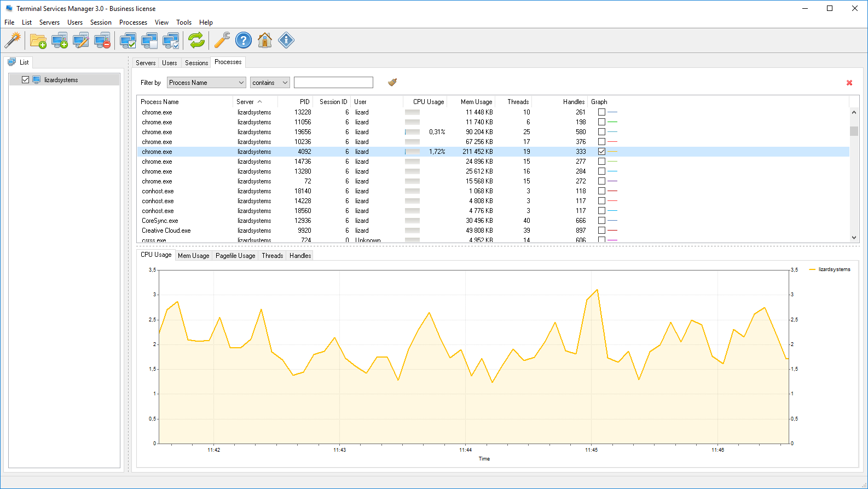This screenshot has width=868, height=489.
Task: Disable graph checkbox for chrome.exe PID 4092
Action: (x=601, y=152)
